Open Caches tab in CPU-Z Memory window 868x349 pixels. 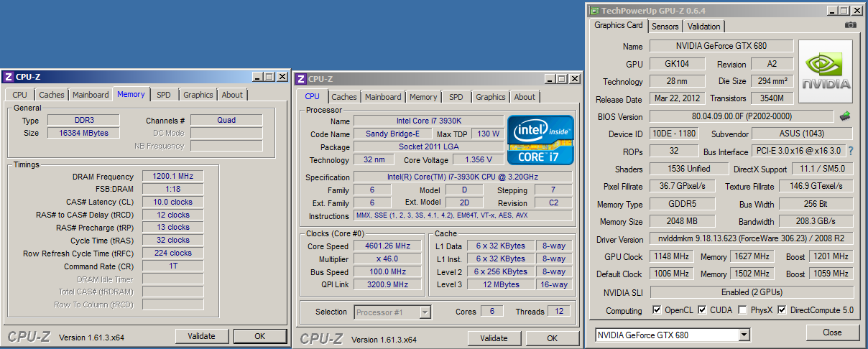click(52, 95)
